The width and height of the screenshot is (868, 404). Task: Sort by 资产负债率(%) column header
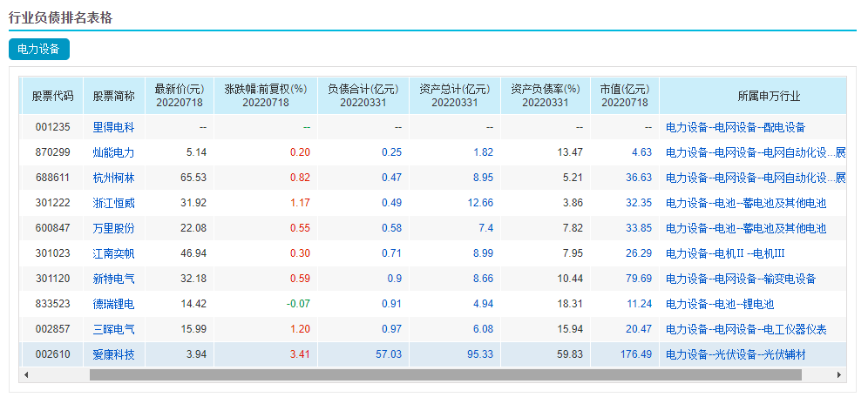[x=545, y=95]
